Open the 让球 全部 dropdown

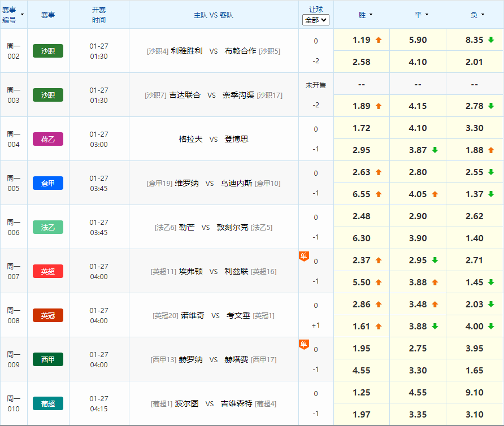(316, 20)
